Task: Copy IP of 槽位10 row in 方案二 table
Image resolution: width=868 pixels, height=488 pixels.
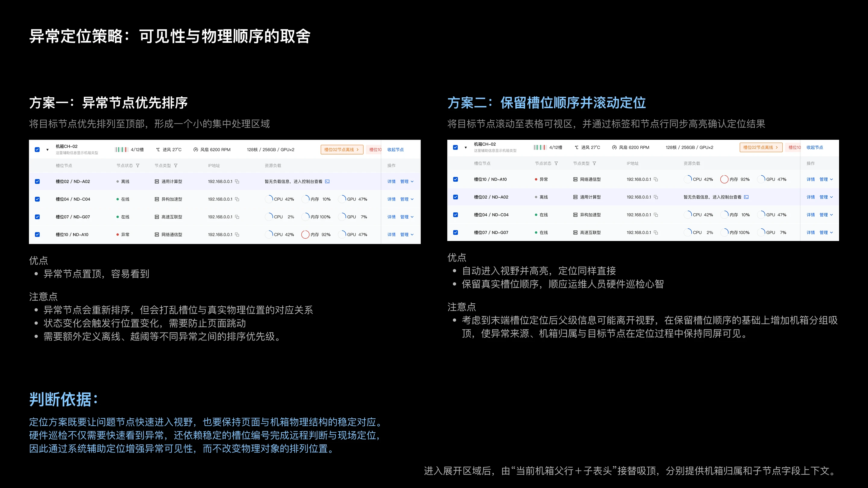Action: (656, 180)
